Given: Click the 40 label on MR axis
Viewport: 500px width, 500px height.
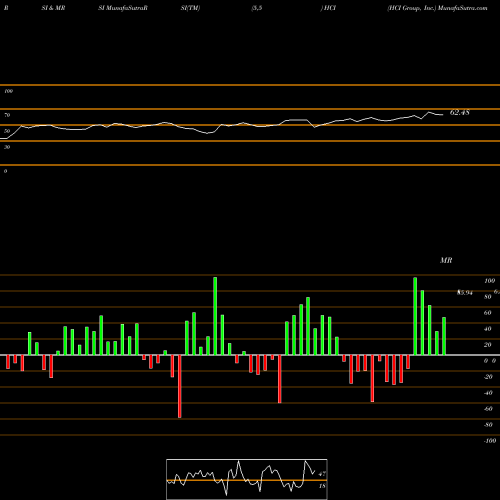Looking at the screenshot, I should pyautogui.click(x=488, y=329).
